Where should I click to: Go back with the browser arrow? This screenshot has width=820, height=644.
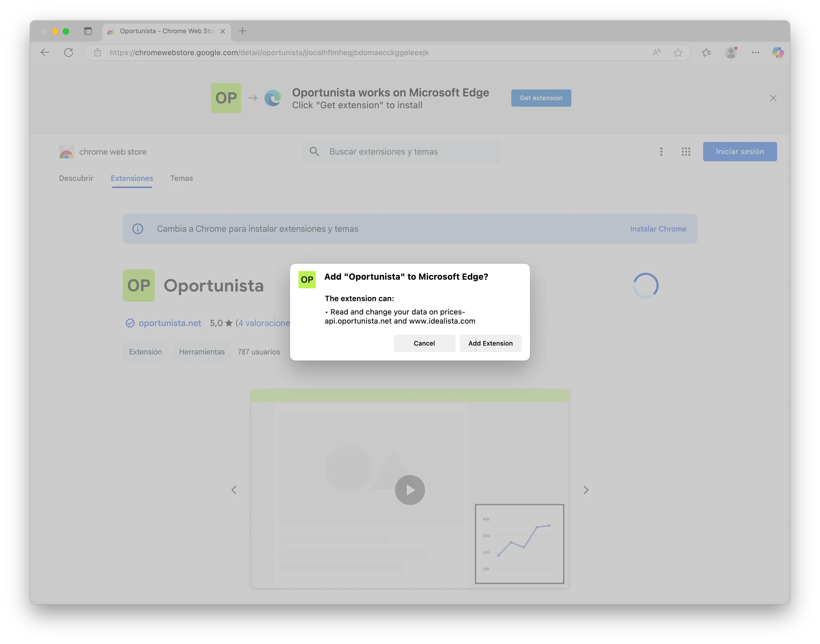45,53
